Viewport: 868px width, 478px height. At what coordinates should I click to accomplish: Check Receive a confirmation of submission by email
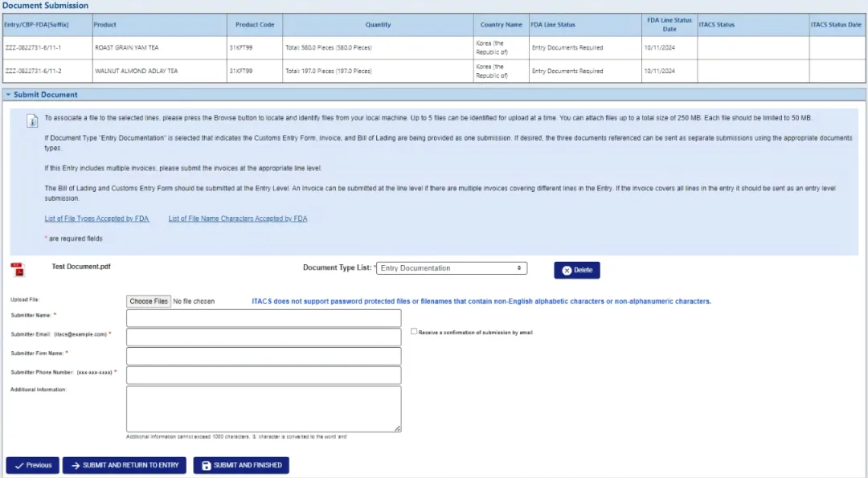[x=414, y=332]
